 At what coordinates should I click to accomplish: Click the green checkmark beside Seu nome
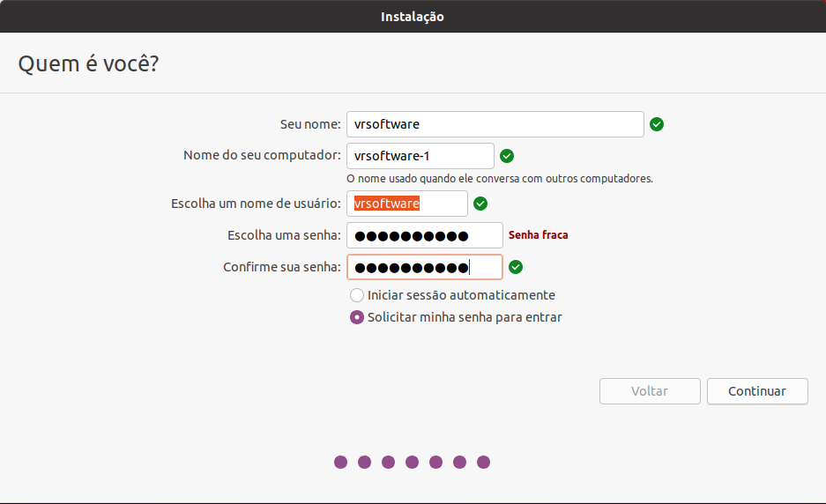657,124
